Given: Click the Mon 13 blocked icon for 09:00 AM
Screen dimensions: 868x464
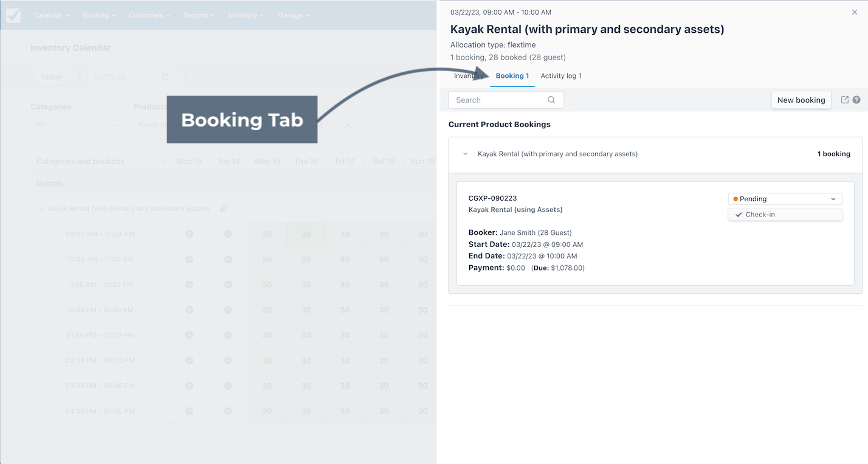Looking at the screenshot, I should (x=189, y=234).
